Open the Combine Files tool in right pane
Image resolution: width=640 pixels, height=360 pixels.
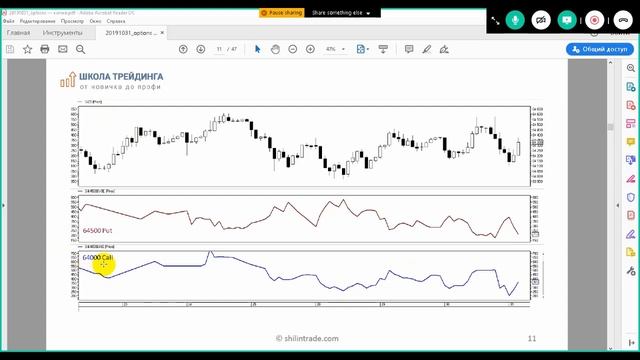click(631, 160)
